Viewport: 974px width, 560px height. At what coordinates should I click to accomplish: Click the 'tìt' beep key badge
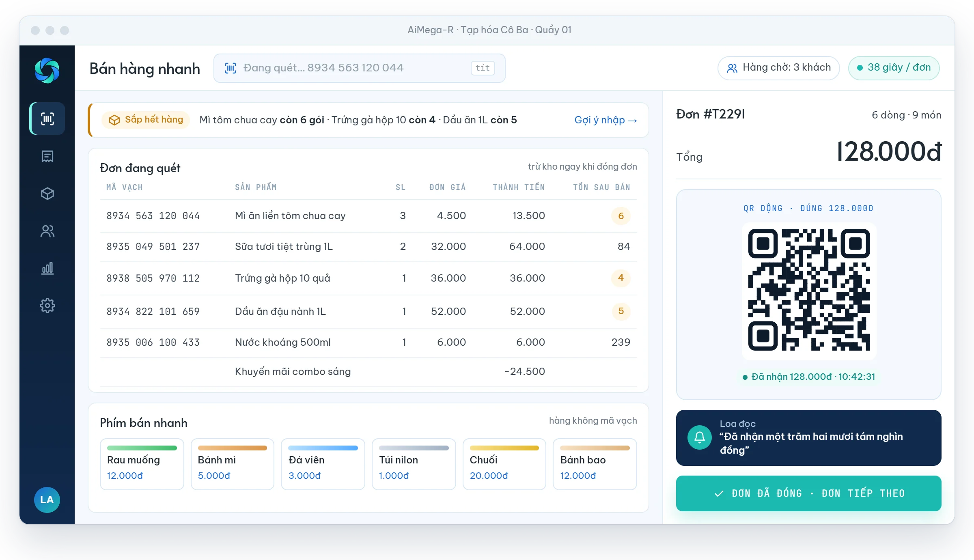pos(483,68)
